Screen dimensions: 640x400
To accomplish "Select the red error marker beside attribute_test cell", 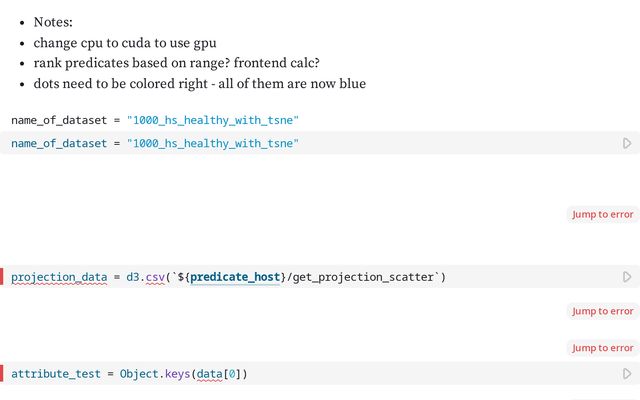I will click(x=2, y=373).
